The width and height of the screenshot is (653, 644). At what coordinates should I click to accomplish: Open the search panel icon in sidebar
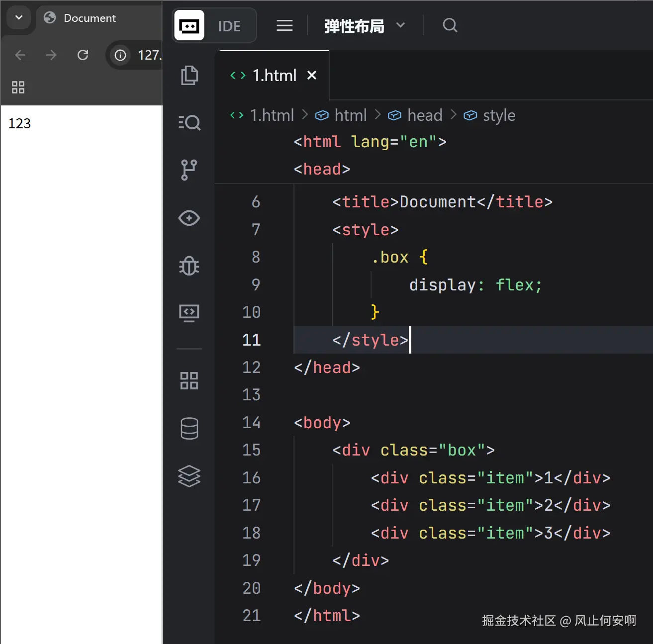coord(189,122)
